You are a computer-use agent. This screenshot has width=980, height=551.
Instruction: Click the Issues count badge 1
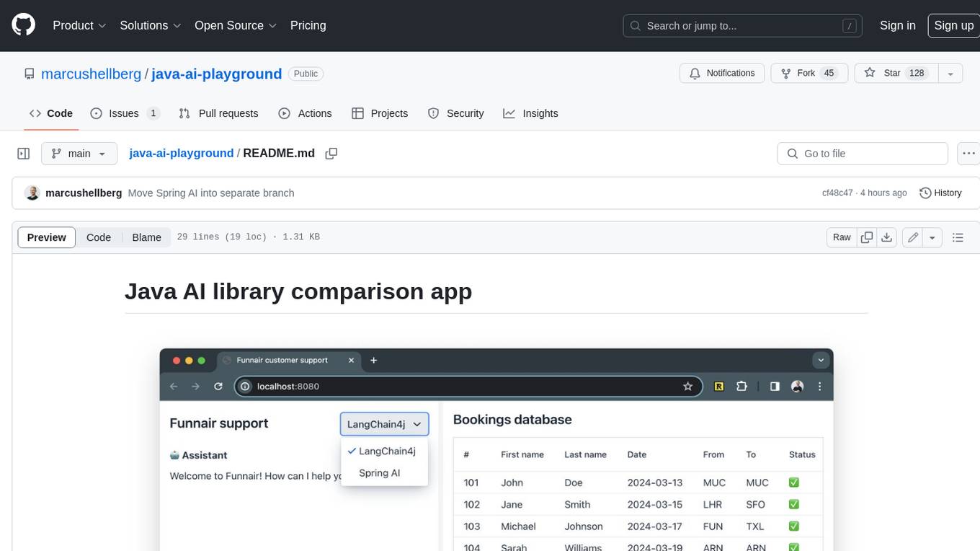[153, 113]
